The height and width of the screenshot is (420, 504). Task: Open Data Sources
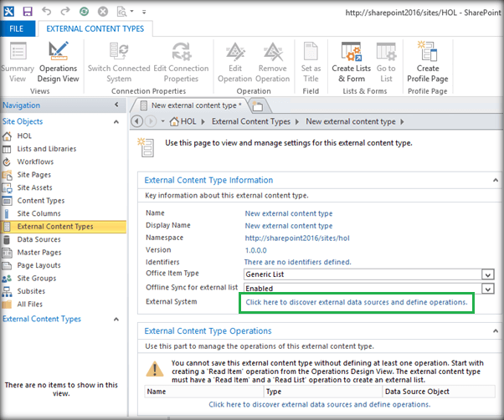tap(39, 239)
